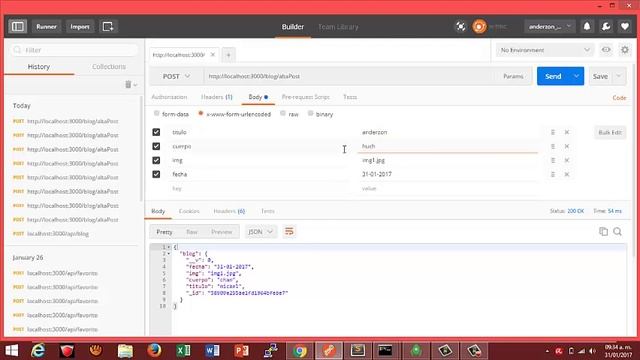This screenshot has height=360, width=640.
Task: Open the notifications bell
Action: (587, 27)
